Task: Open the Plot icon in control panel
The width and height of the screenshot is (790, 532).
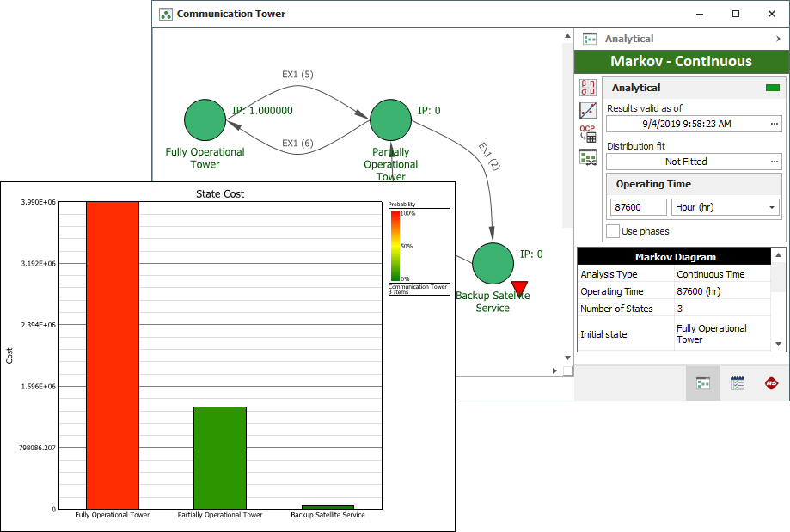Action: point(588,110)
